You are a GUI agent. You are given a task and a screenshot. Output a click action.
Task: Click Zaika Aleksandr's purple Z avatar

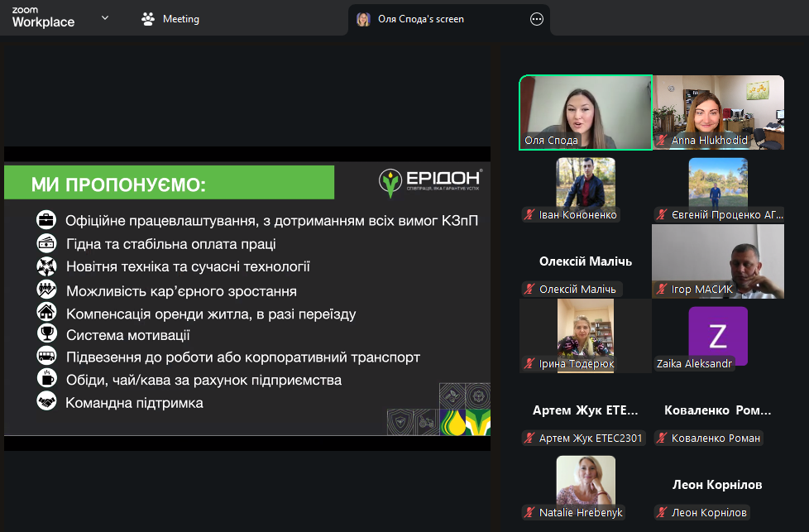(717, 335)
